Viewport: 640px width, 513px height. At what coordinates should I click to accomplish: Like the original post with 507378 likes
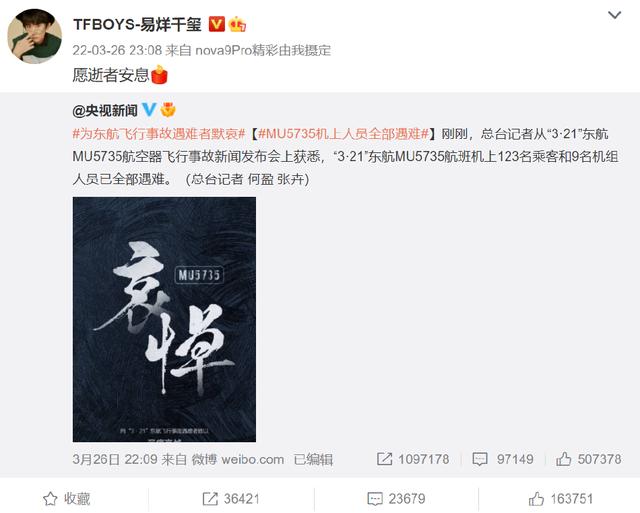(x=589, y=459)
